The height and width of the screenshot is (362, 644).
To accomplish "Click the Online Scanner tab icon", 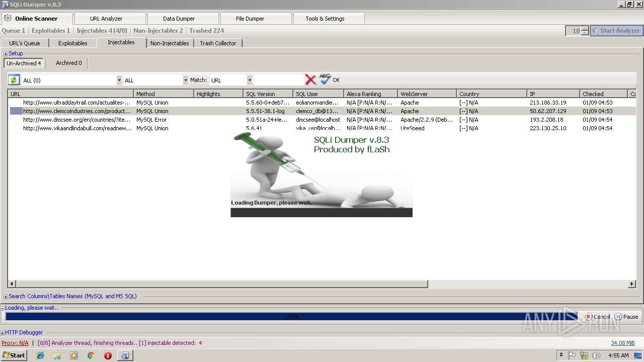I will click(8, 19).
